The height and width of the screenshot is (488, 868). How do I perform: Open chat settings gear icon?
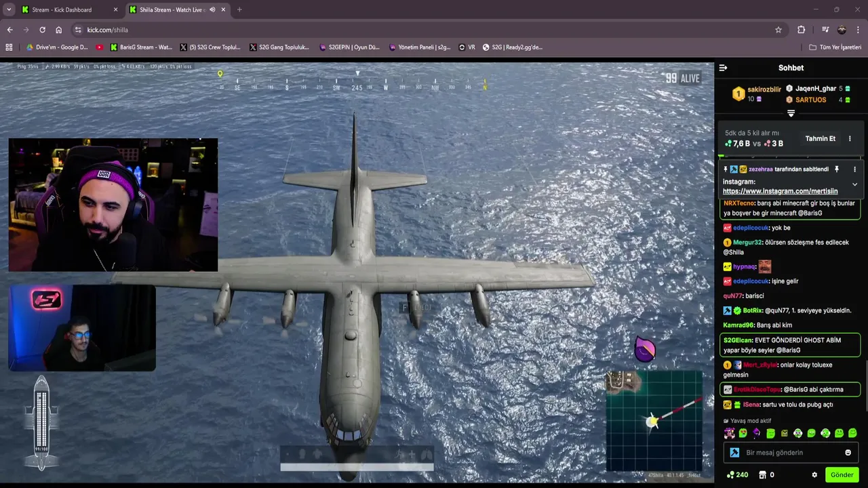[x=814, y=475]
